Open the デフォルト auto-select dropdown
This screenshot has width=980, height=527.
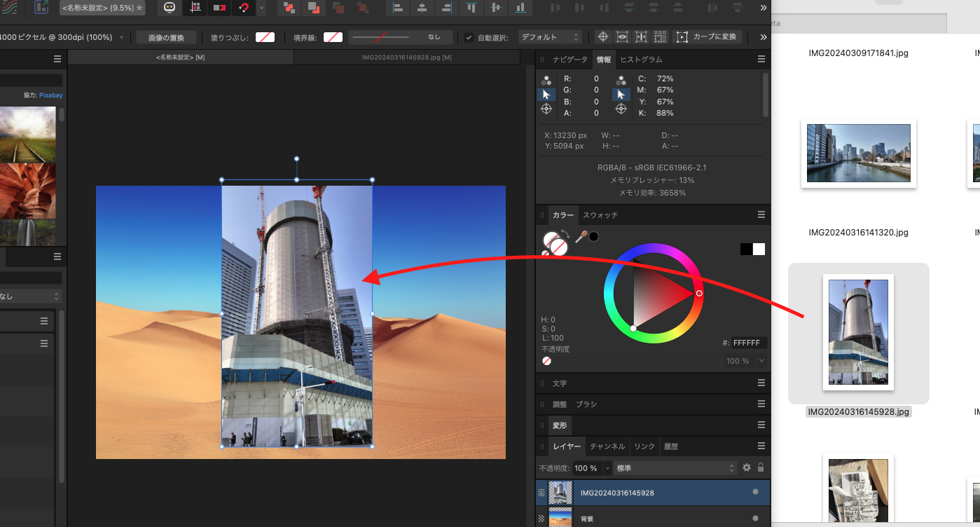[550, 37]
